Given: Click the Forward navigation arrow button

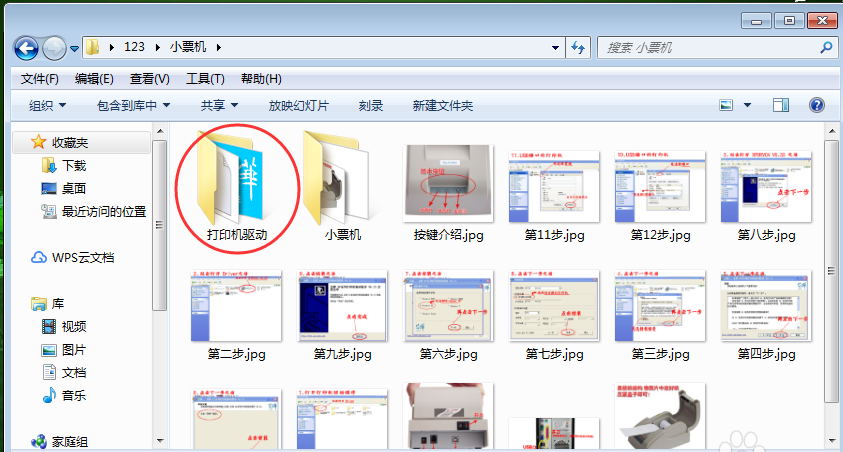Looking at the screenshot, I should coord(54,47).
